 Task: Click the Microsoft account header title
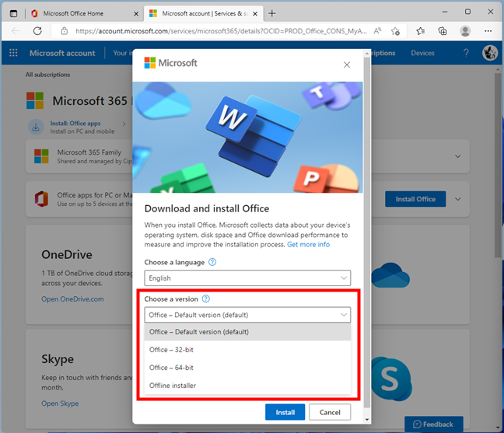[62, 53]
